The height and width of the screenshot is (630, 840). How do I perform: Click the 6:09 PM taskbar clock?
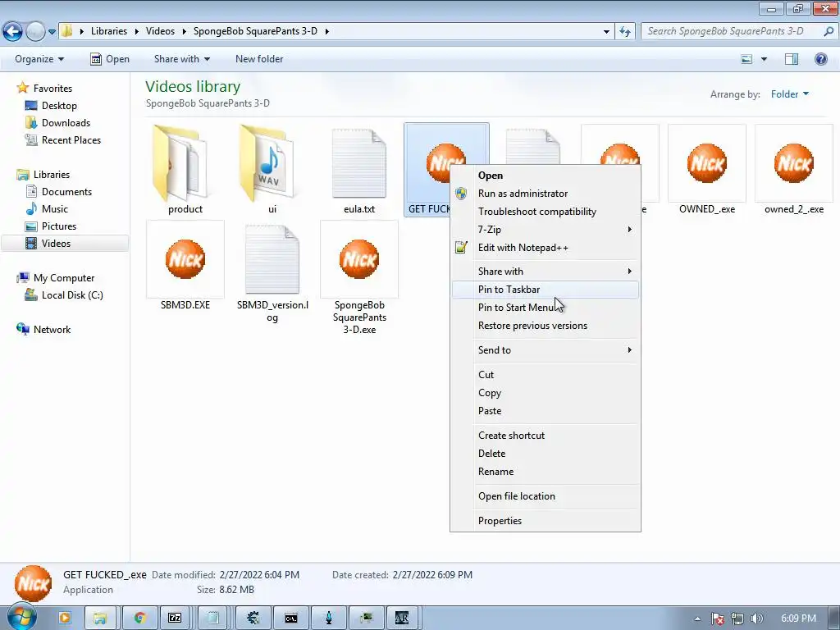tap(798, 619)
